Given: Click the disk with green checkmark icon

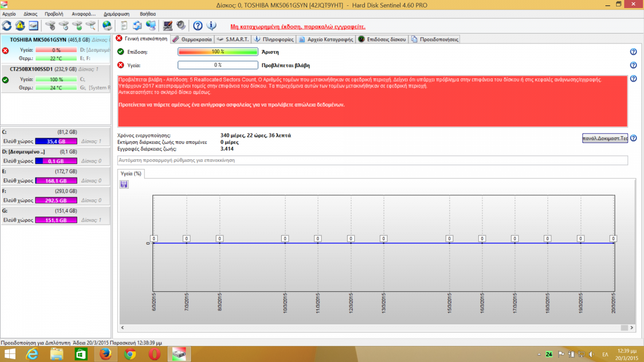Looking at the screenshot, I should (77, 25).
